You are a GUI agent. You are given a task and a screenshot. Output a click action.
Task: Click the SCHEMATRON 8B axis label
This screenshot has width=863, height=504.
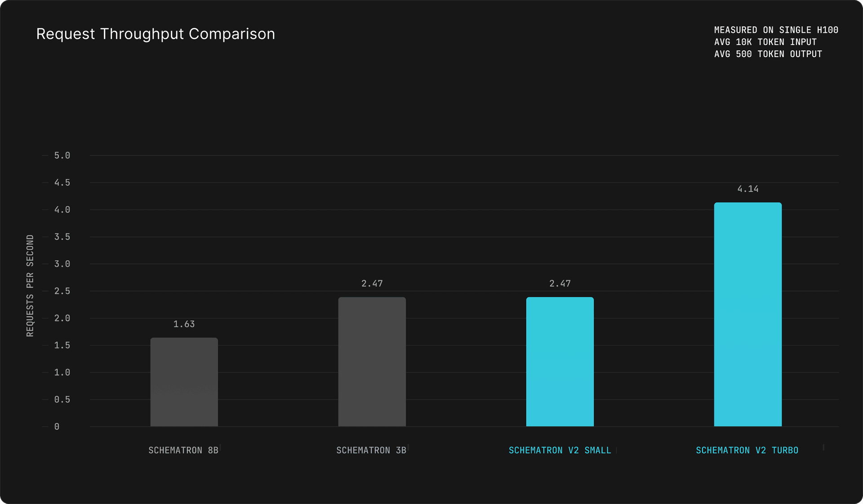pos(183,450)
